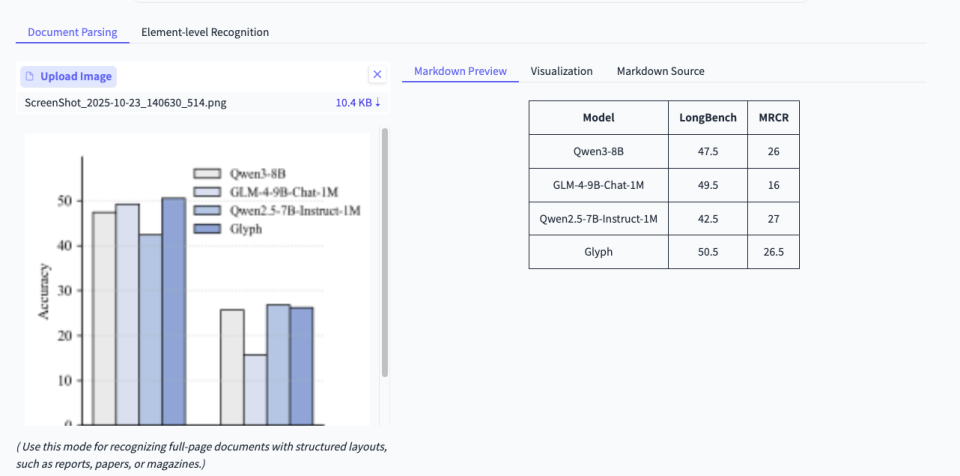Select the Qwen2.5-7B-Instruct-1M table cell
The width and height of the screenshot is (960, 476).
pyautogui.click(x=598, y=218)
